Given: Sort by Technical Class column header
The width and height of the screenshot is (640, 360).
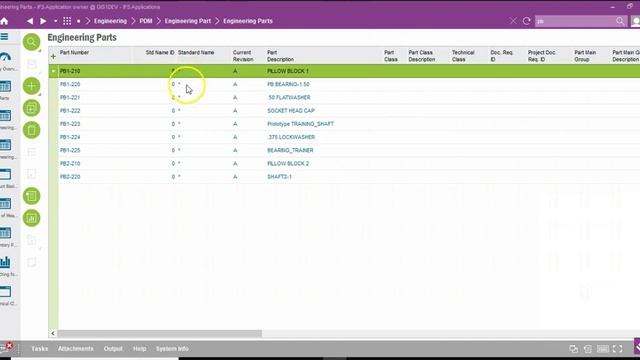Looking at the screenshot, I should (x=463, y=56).
